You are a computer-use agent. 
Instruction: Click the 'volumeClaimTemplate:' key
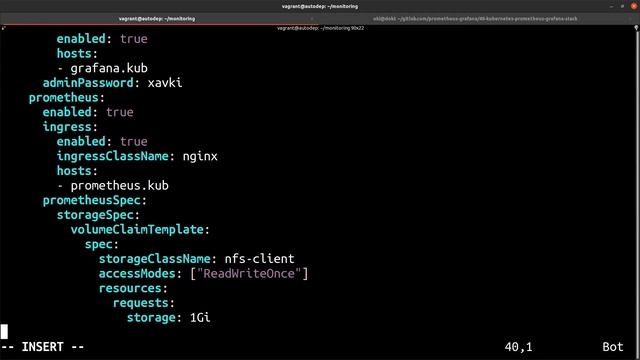pyautogui.click(x=140, y=229)
